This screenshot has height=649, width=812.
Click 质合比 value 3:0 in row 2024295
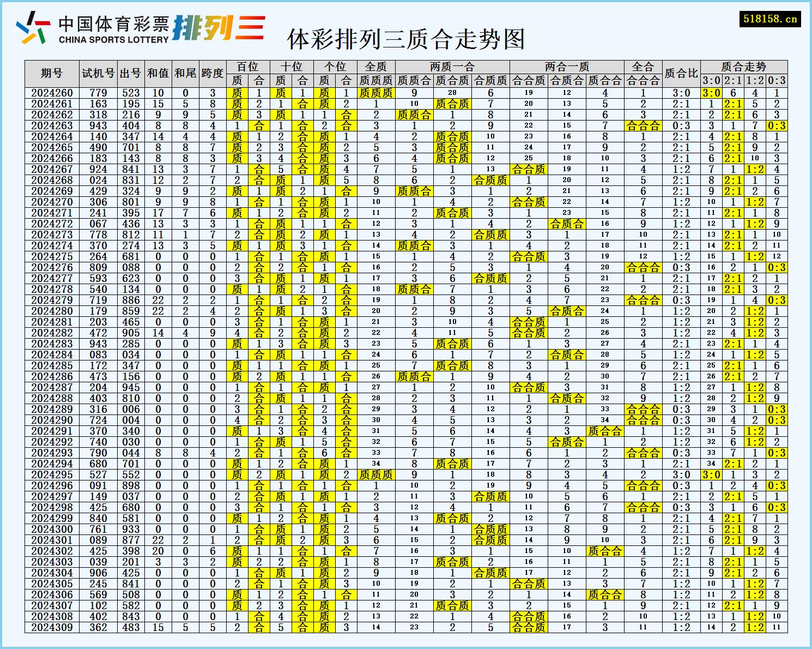pyautogui.click(x=681, y=474)
